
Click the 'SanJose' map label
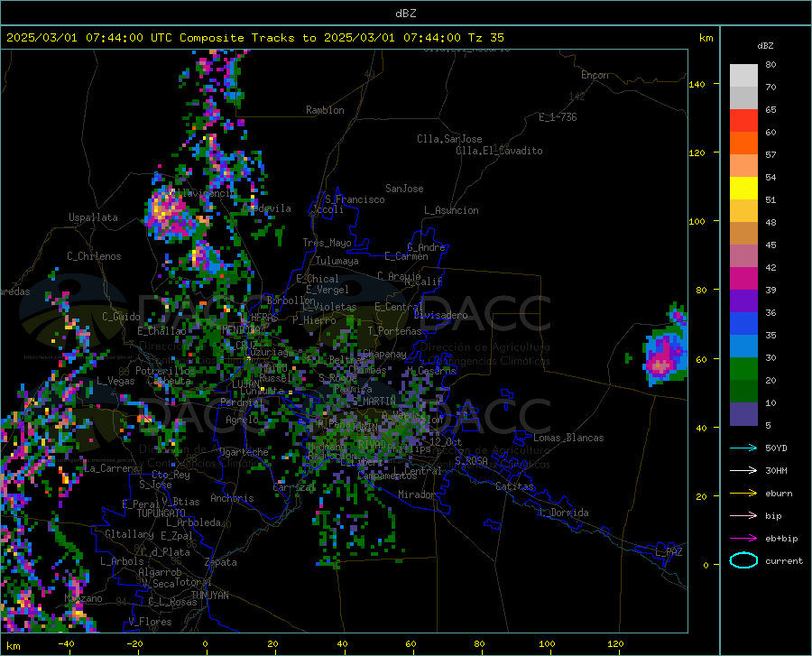(x=404, y=189)
